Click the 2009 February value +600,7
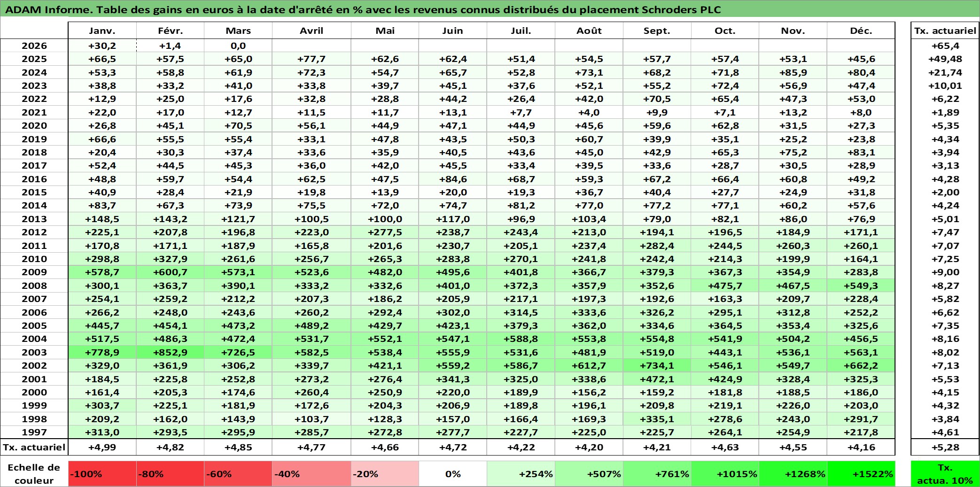 (x=170, y=272)
